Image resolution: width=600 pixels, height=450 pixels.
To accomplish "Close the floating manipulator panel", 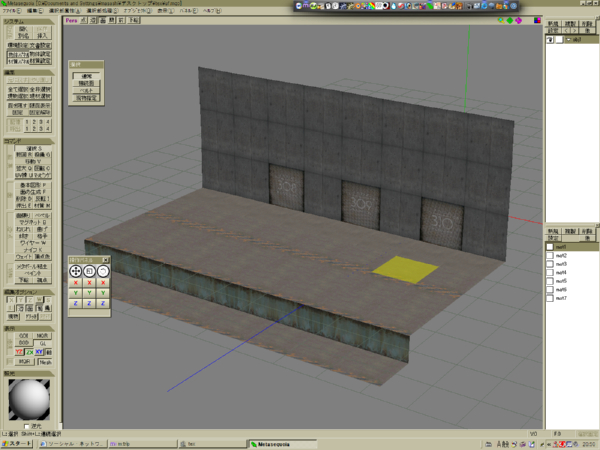I will coord(105,259).
